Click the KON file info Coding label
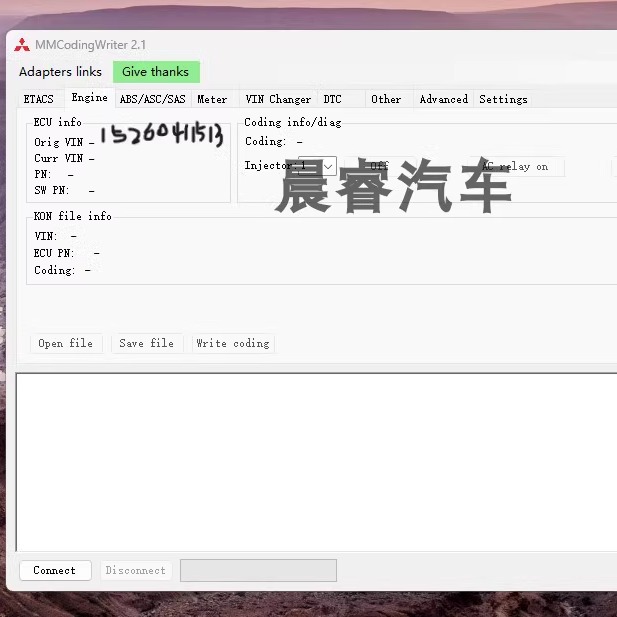Viewport: 617px width, 617px height. 54,270
